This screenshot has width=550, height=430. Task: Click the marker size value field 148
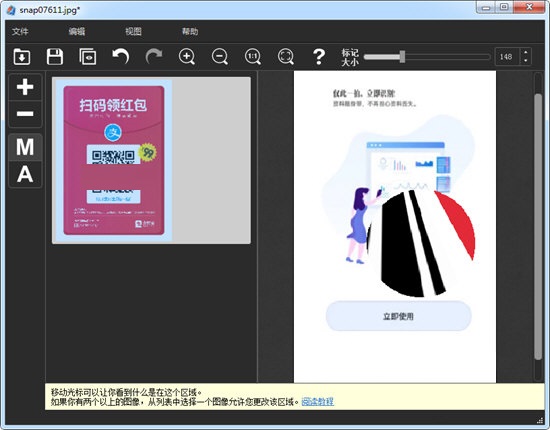pyautogui.click(x=507, y=56)
